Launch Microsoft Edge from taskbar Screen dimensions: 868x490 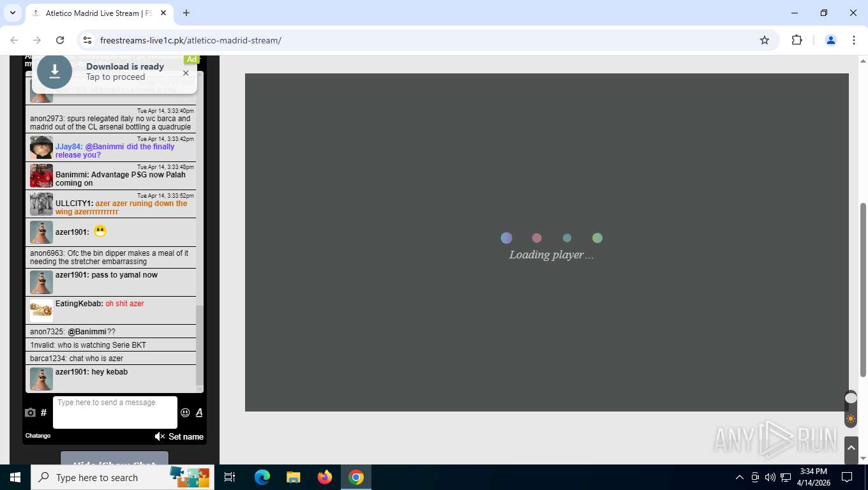pos(262,477)
